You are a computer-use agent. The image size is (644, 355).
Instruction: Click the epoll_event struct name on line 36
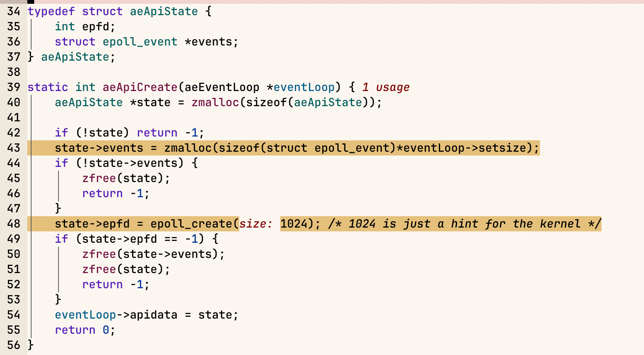[x=140, y=42]
